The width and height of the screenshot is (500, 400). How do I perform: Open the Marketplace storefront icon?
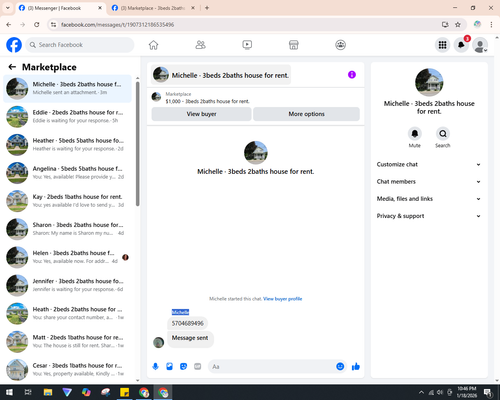point(294,45)
